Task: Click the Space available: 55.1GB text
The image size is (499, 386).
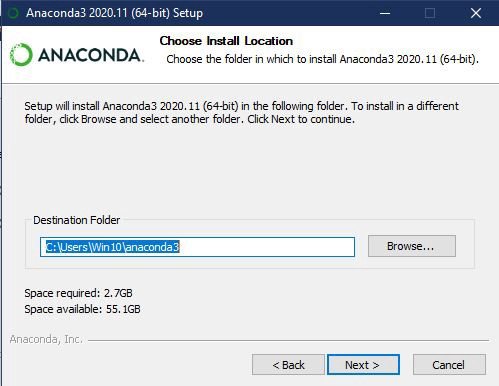Action: pyautogui.click(x=82, y=309)
